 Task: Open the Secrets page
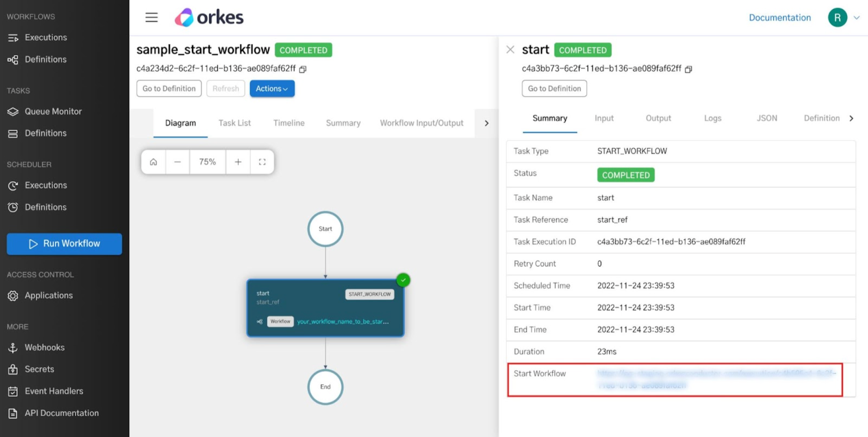tap(39, 369)
